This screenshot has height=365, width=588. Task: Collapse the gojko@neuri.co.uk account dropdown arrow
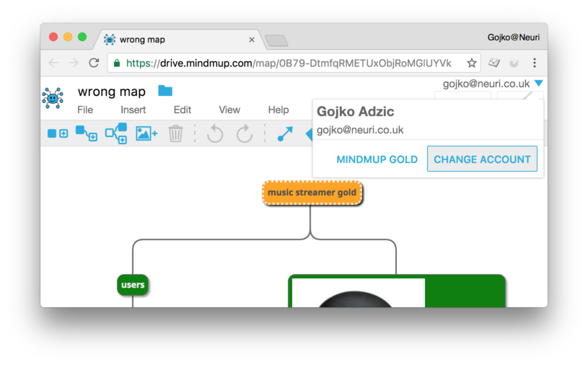pyautogui.click(x=538, y=83)
